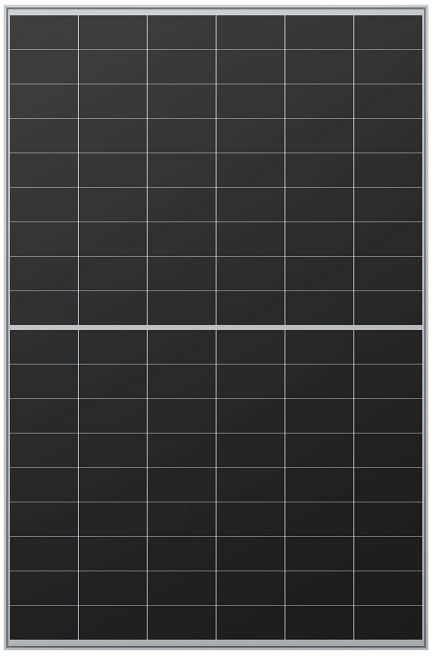
Task: Click the silver frame's top edge
Action: [217, 10]
